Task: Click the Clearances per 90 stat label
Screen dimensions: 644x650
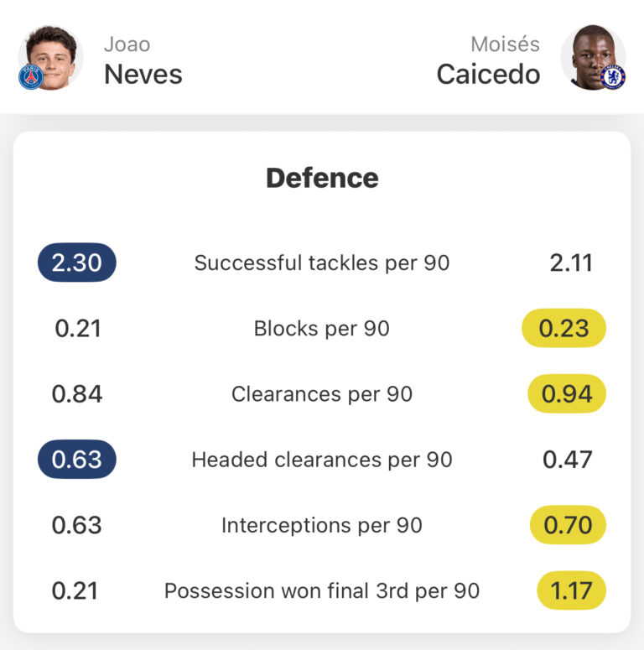Action: click(322, 394)
